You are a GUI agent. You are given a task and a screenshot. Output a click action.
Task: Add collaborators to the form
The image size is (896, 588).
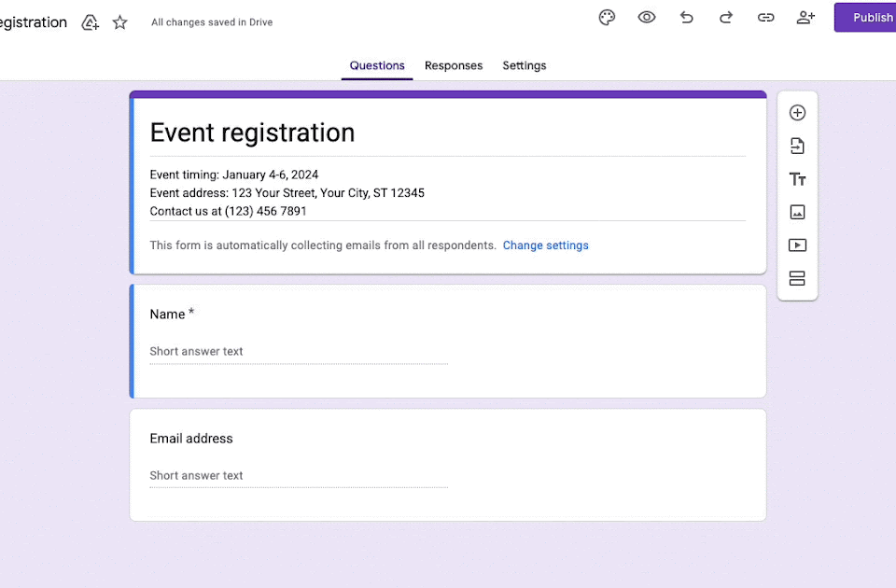coord(805,18)
